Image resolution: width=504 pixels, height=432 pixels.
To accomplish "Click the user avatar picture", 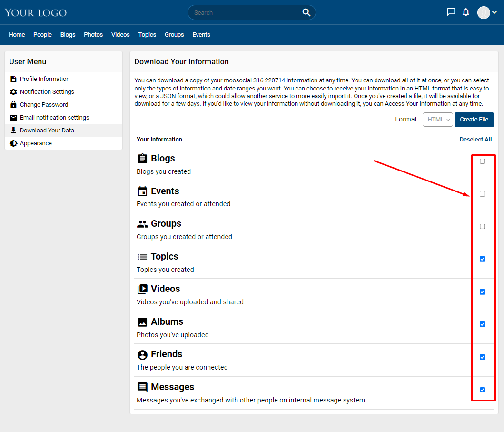I will pyautogui.click(x=484, y=12).
